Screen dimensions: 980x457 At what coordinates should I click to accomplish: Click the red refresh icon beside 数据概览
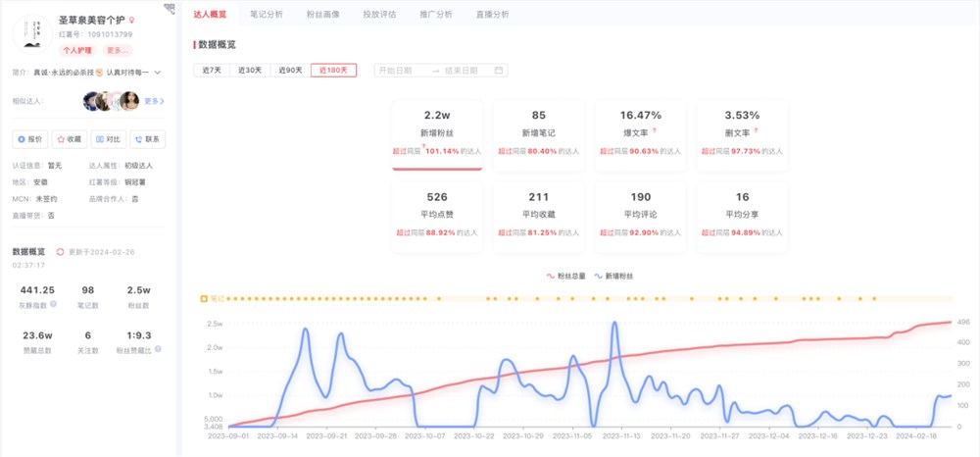[x=61, y=252]
